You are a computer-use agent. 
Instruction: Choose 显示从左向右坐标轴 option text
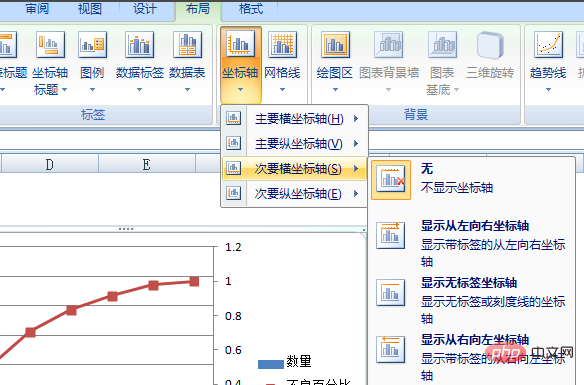tap(475, 226)
